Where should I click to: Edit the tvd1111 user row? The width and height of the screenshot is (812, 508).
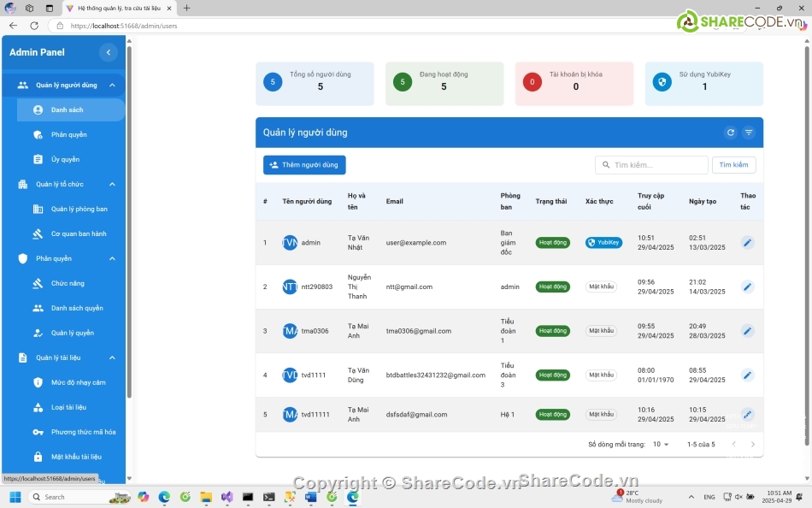(x=747, y=375)
